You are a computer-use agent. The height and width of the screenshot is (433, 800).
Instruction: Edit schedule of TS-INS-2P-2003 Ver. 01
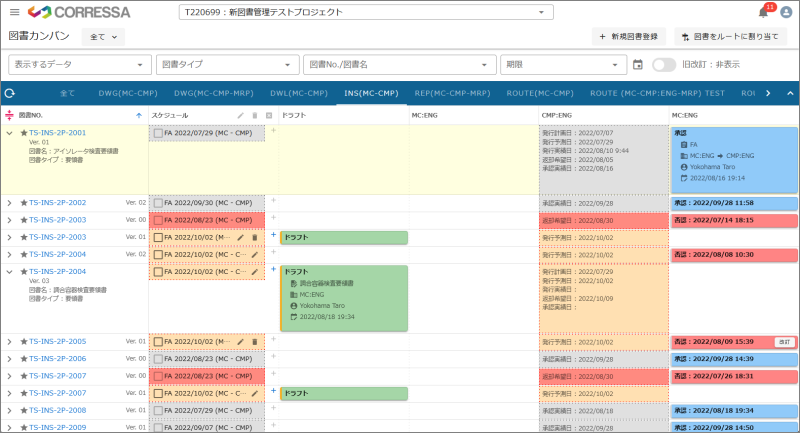click(240, 237)
